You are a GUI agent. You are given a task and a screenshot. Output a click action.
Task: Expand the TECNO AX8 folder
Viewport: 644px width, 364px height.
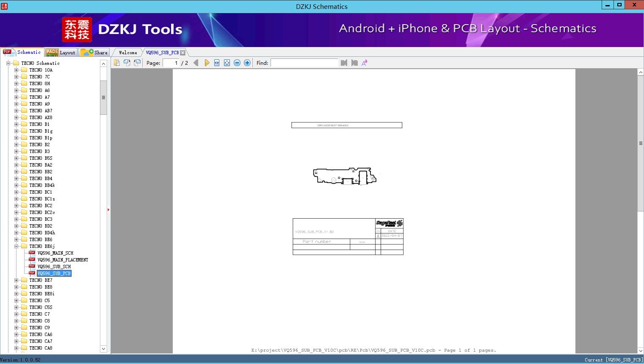(16, 117)
